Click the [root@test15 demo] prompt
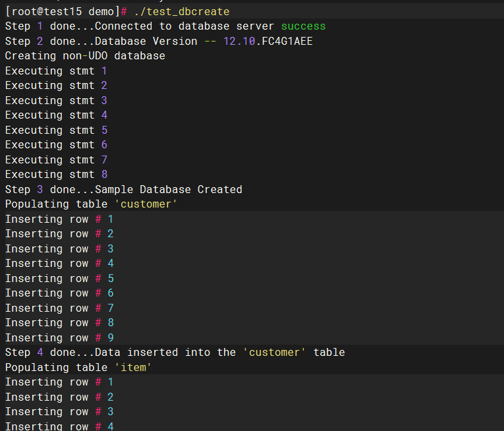This screenshot has width=504, height=431. click(x=63, y=12)
